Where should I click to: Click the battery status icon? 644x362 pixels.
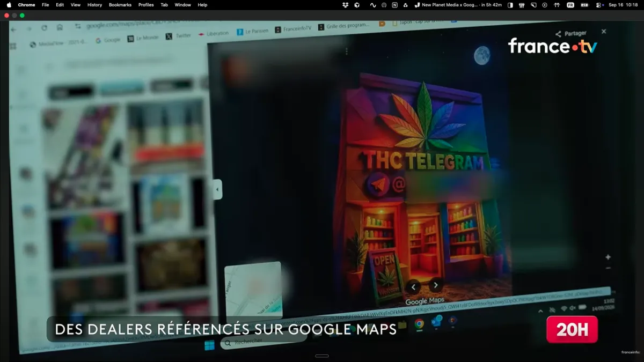pyautogui.click(x=584, y=5)
